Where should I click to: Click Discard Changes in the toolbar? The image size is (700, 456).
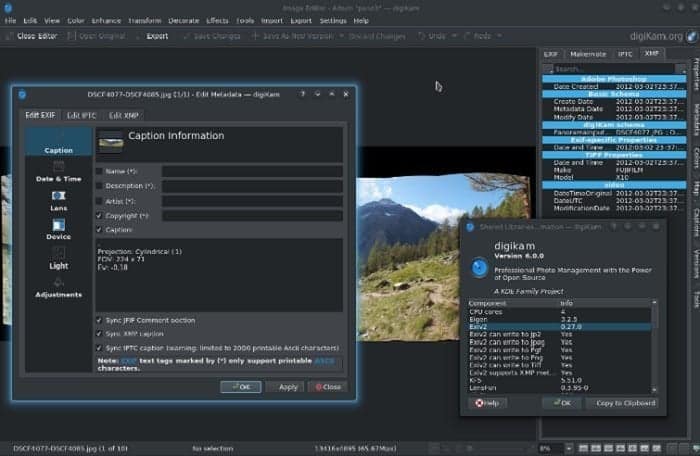coord(377,36)
